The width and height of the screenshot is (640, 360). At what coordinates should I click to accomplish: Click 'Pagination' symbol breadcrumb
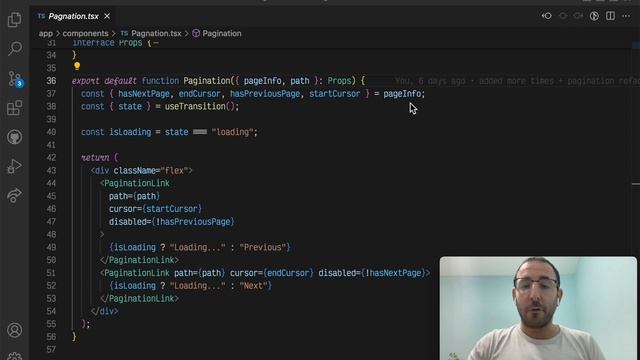[x=222, y=33]
